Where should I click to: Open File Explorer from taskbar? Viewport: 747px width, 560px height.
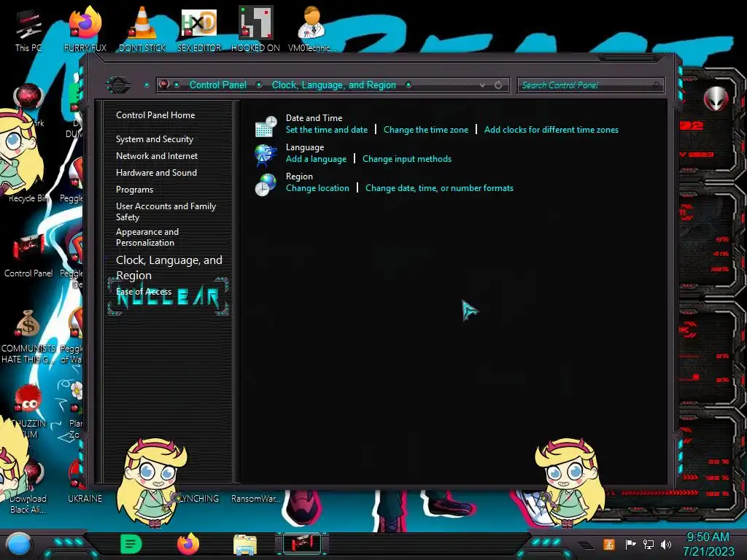pyautogui.click(x=245, y=545)
